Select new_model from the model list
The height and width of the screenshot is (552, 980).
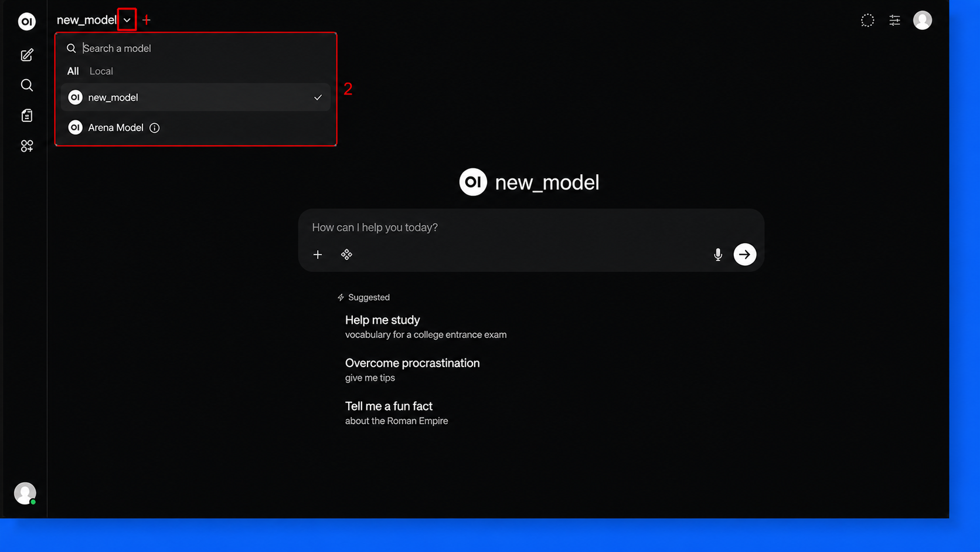pyautogui.click(x=196, y=97)
